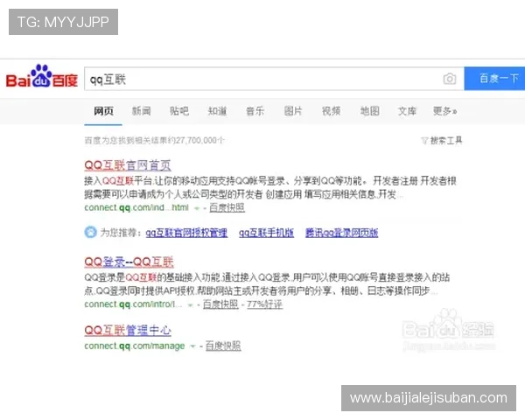Open the QQ互联官网首页 result
Viewport: 525px width, 420px height.
[128, 165]
